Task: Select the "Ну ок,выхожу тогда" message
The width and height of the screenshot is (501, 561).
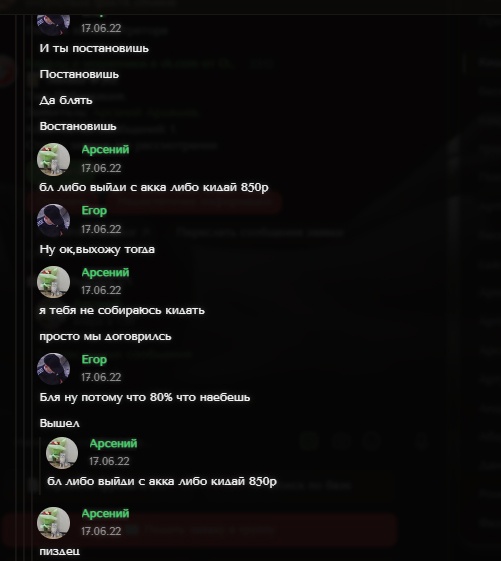Action: pos(97,249)
